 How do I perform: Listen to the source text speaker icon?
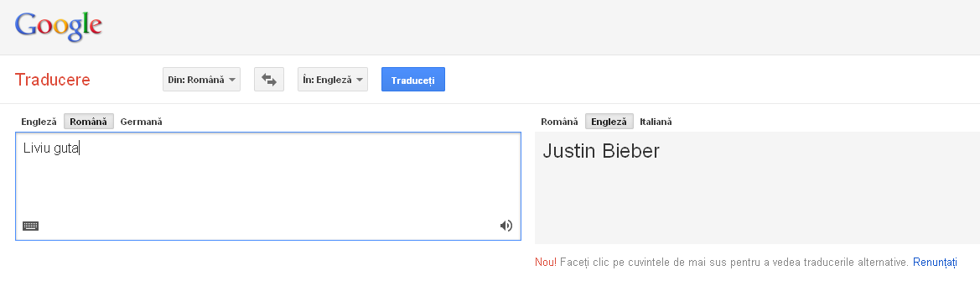pos(506,226)
